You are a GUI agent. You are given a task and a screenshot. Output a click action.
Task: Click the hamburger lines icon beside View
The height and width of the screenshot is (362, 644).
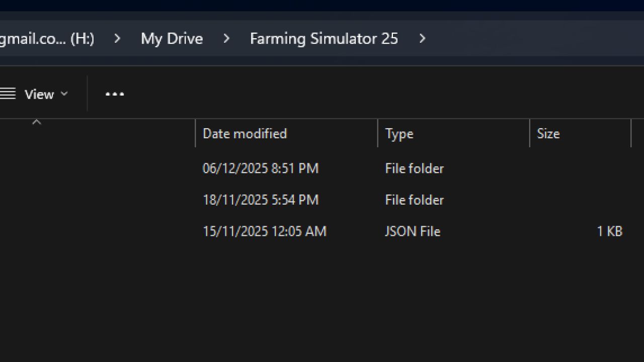coord(8,94)
